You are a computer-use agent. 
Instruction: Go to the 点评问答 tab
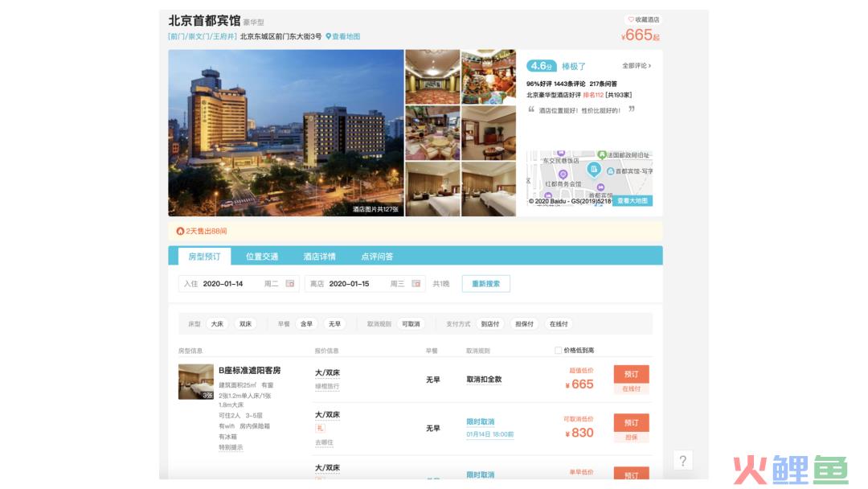[377, 257]
